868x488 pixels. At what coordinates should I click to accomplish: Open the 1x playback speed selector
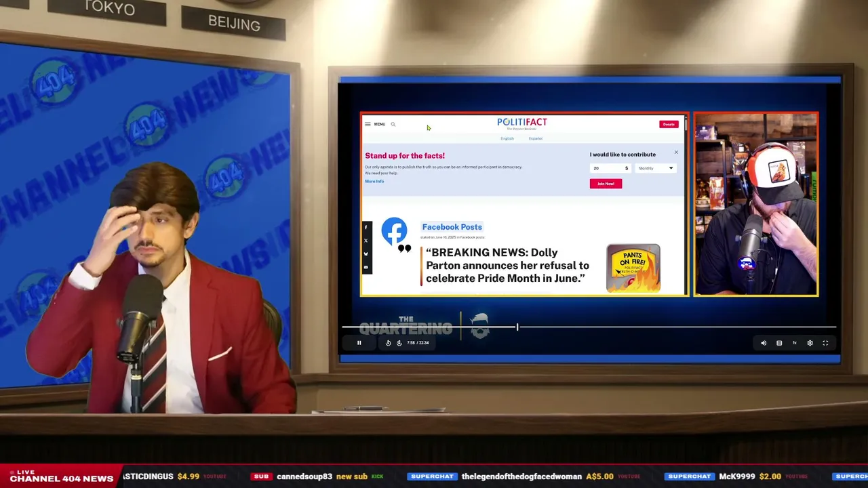click(x=794, y=343)
